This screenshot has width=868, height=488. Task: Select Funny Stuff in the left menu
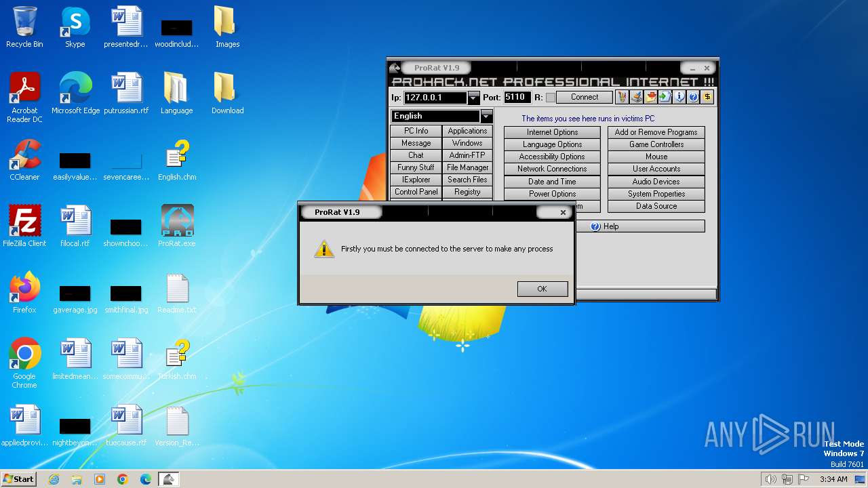coord(416,168)
